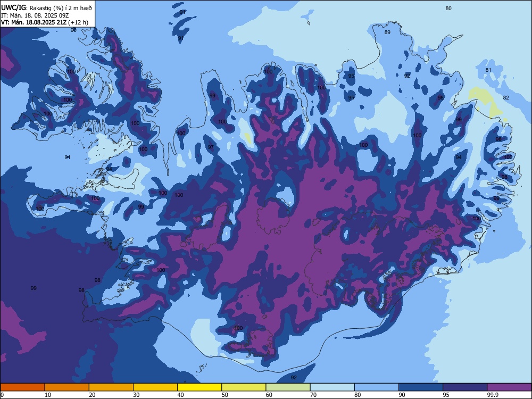Click the legend tick label '70'

(x=313, y=395)
